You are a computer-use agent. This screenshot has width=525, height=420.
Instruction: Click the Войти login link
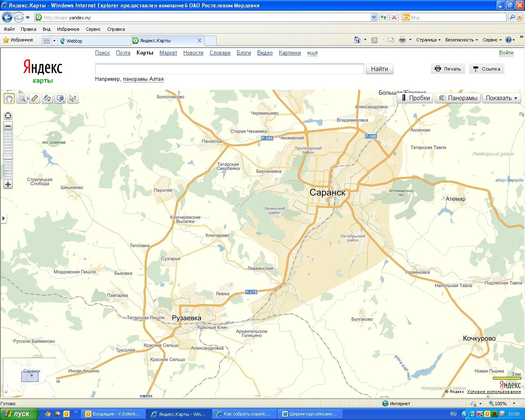click(x=506, y=52)
